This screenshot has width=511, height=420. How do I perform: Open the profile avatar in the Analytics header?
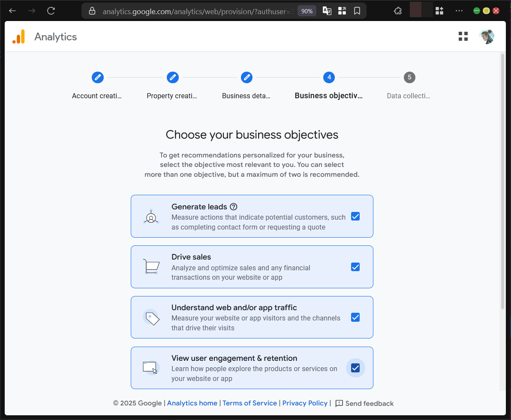[487, 36]
